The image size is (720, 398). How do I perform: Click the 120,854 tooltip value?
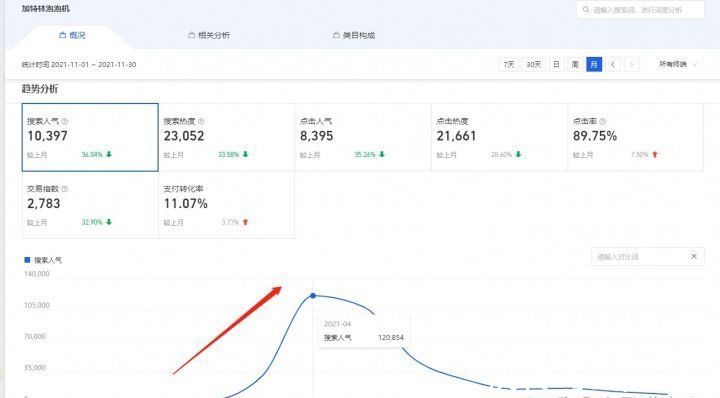click(x=391, y=337)
